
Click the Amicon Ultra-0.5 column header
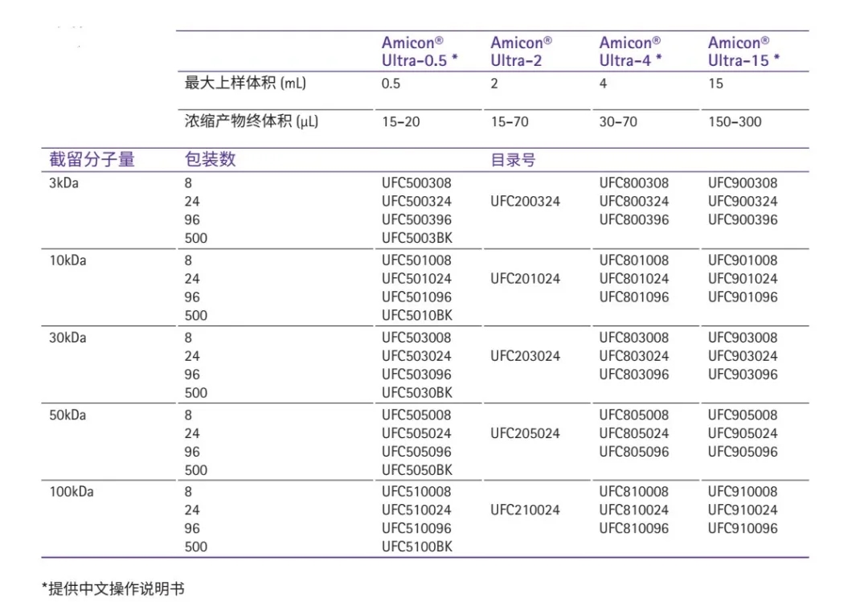(x=420, y=51)
